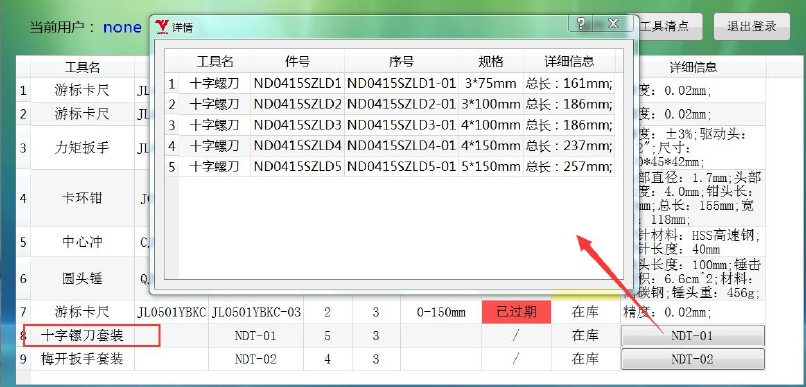Screen dimensions: 806x387
Task: Click the 工具名 column header in main table
Action: pos(82,67)
